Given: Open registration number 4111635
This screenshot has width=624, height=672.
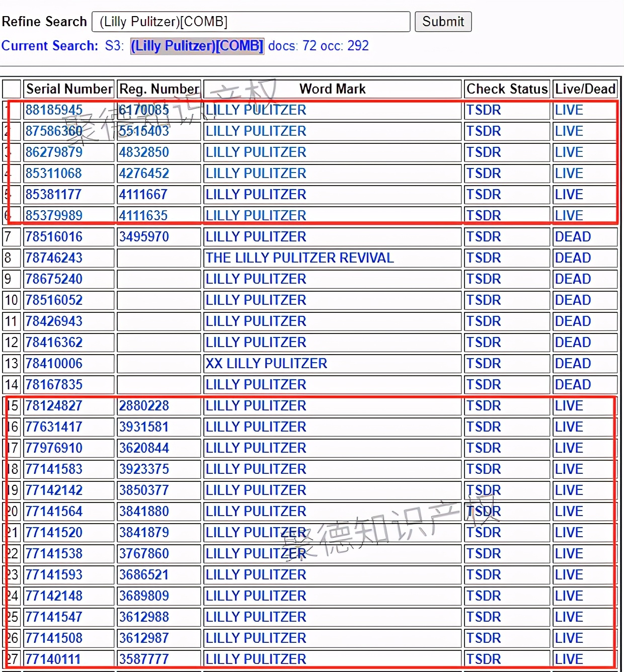Looking at the screenshot, I should tap(144, 215).
